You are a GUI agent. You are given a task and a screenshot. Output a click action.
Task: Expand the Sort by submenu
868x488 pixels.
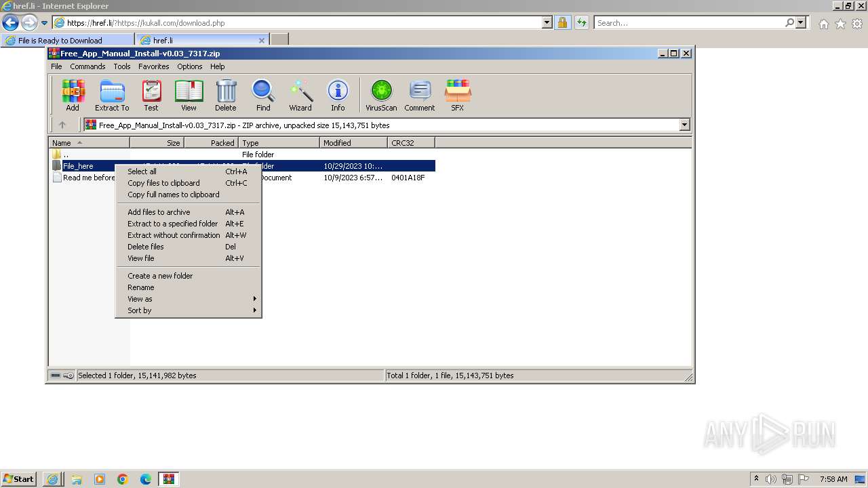[x=189, y=310]
